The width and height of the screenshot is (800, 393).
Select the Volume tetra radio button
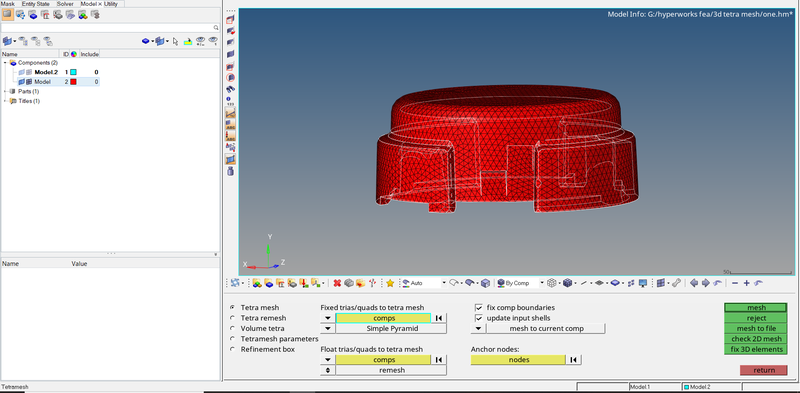pyautogui.click(x=233, y=328)
